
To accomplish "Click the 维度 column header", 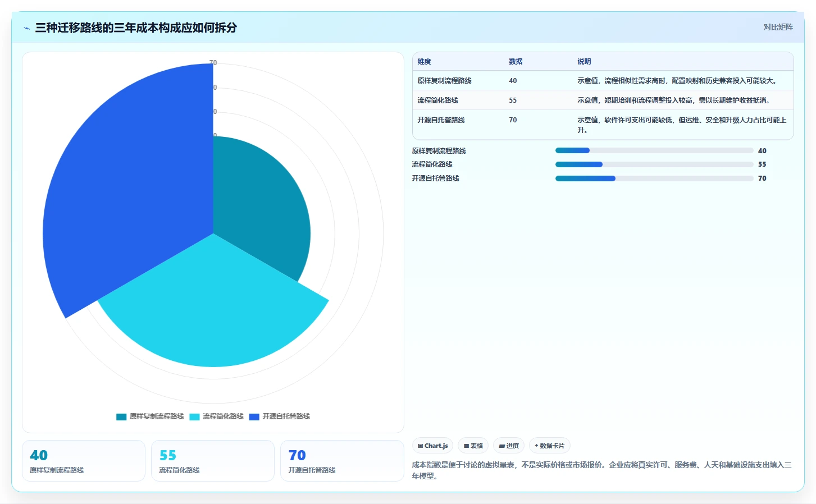I will coord(425,62).
